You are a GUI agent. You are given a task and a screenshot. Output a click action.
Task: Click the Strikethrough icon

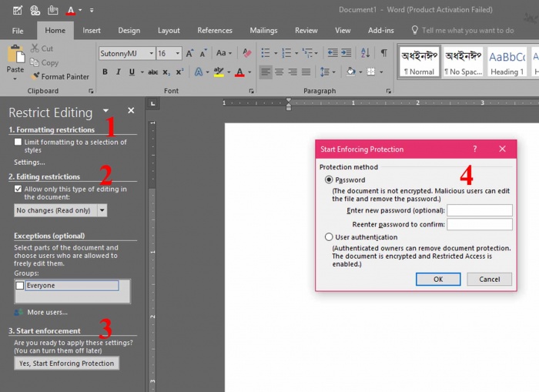(152, 72)
